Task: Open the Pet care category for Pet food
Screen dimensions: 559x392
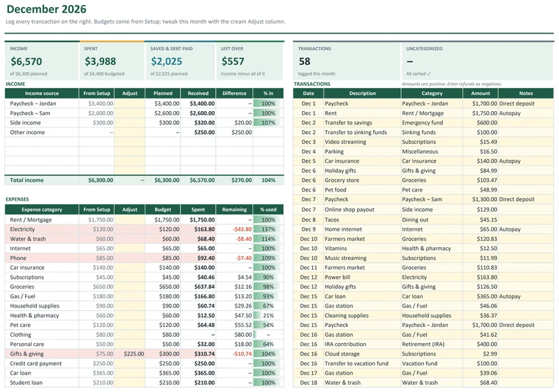Action: point(432,190)
